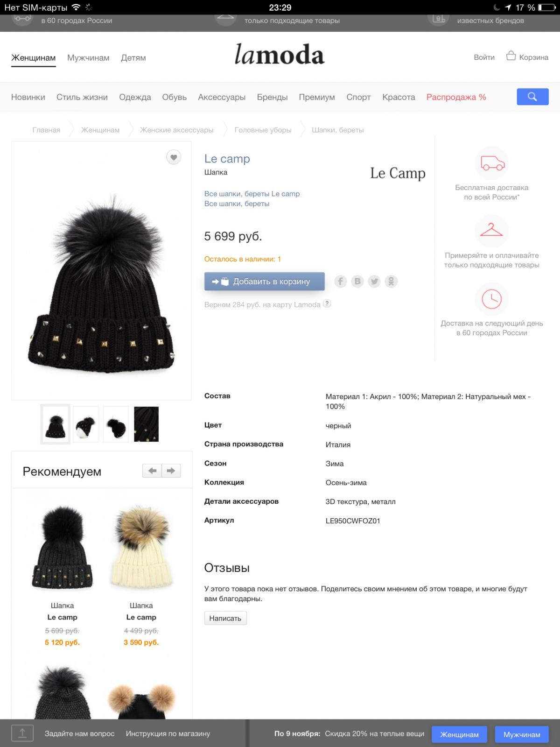
Task: Open the Распродажа % menu item
Action: (x=456, y=97)
